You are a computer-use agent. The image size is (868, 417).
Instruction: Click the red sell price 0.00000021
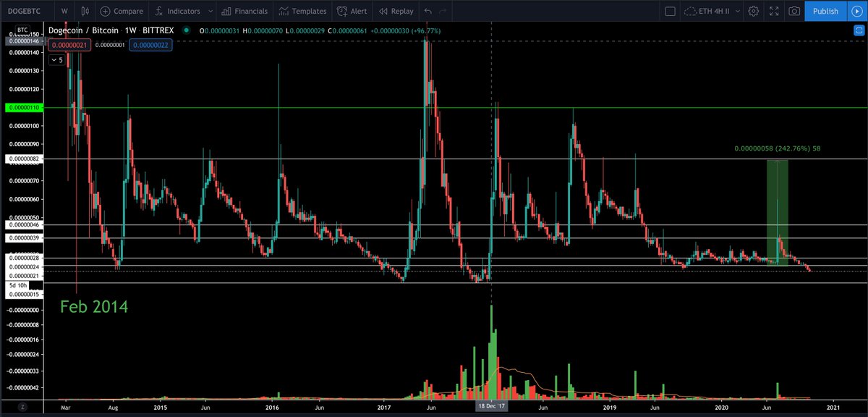click(69, 46)
